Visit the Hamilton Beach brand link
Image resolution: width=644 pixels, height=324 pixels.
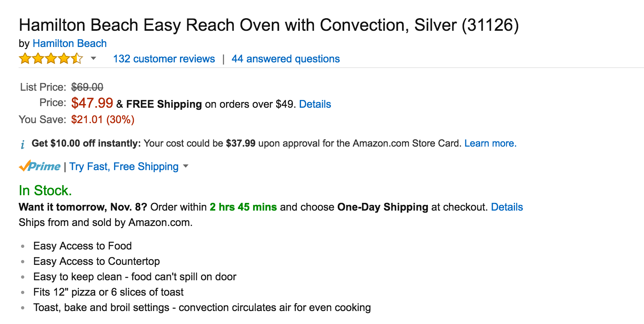70,43
